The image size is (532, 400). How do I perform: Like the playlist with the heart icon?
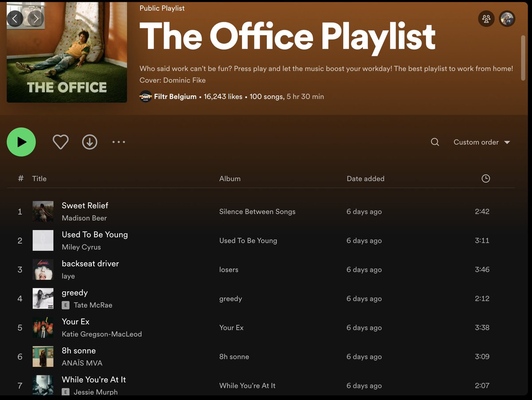[61, 142]
